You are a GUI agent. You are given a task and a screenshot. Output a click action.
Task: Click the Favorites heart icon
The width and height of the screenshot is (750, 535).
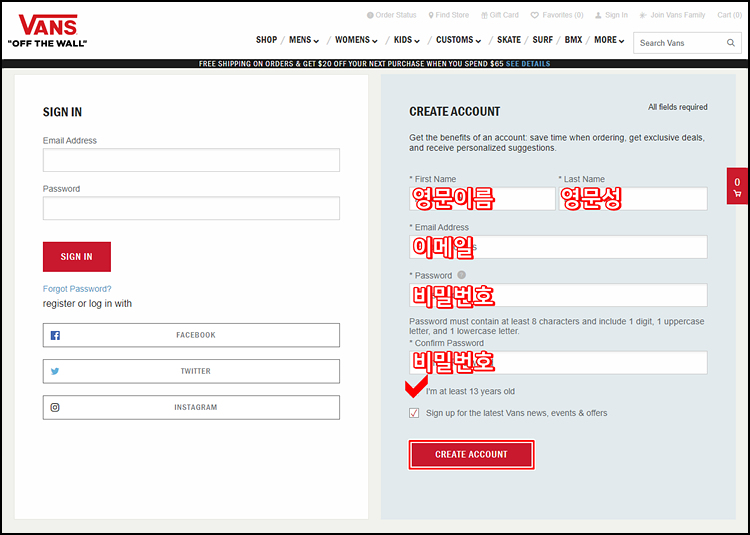pos(535,15)
